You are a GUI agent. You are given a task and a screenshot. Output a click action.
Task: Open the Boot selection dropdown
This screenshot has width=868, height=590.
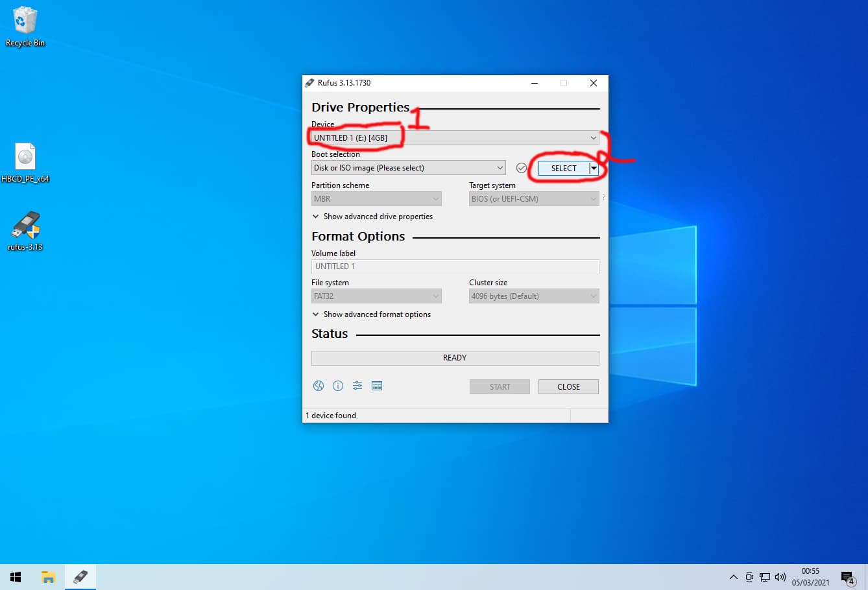pyautogui.click(x=408, y=168)
